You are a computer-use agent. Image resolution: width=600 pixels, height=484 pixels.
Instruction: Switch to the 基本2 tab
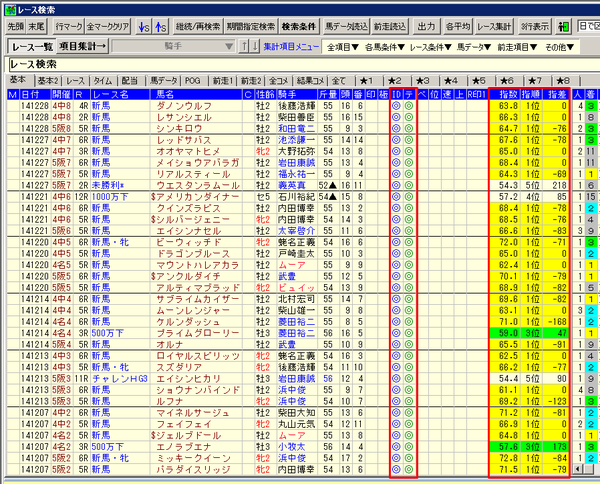coord(48,81)
